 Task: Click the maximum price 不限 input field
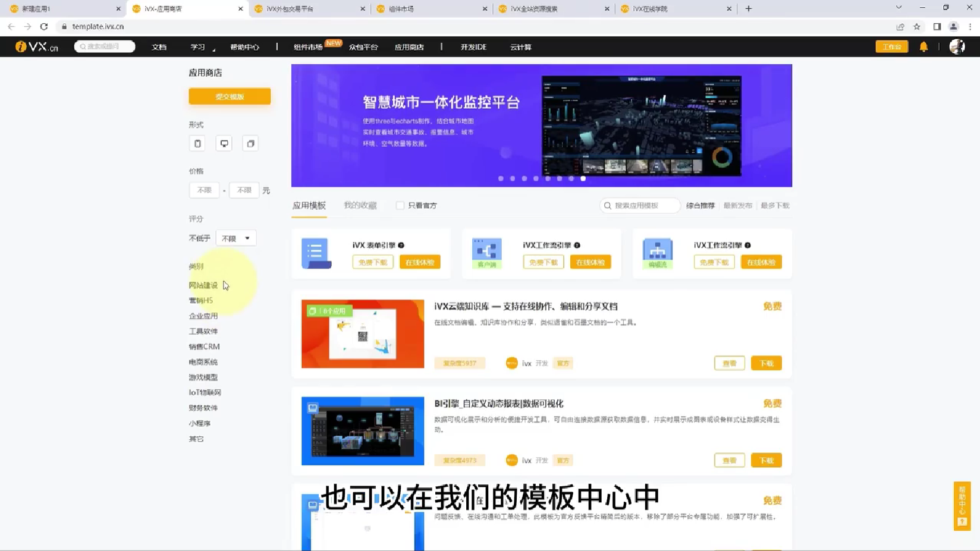click(244, 190)
